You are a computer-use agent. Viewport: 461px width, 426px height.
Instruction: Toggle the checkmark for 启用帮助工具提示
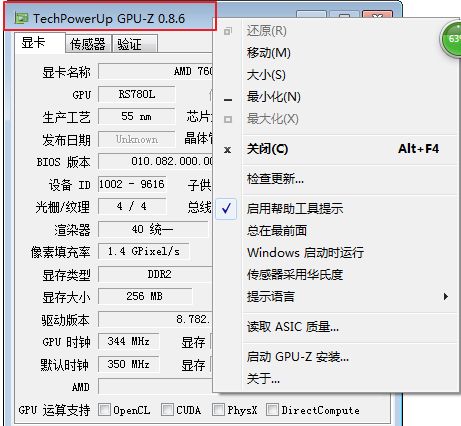pyautogui.click(x=226, y=209)
